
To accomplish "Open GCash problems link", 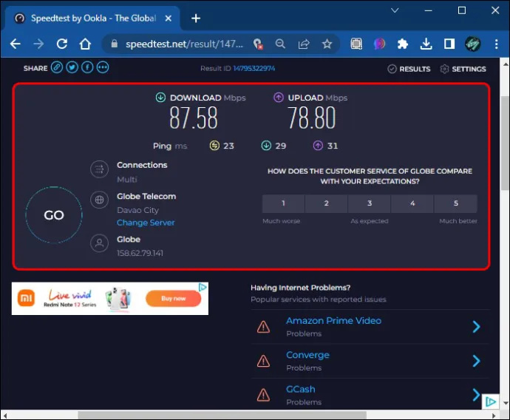I will click(x=301, y=389).
